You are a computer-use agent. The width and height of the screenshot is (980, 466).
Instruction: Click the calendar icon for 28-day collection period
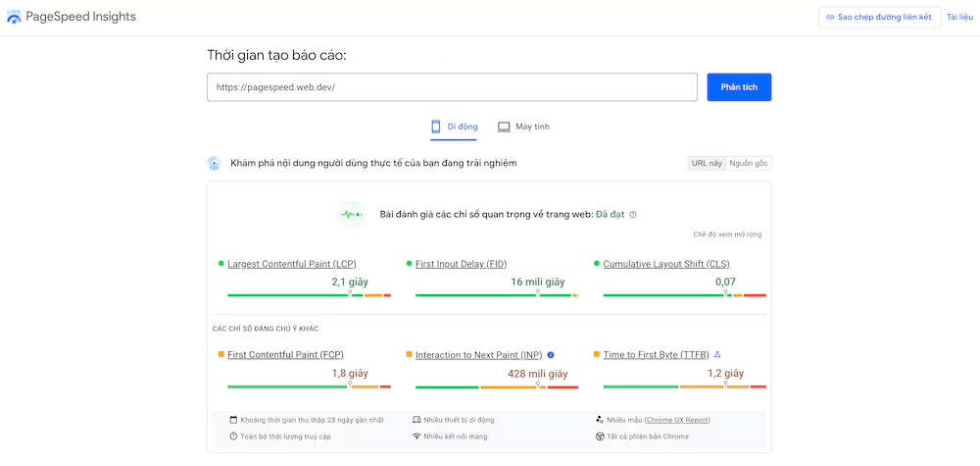(233, 420)
